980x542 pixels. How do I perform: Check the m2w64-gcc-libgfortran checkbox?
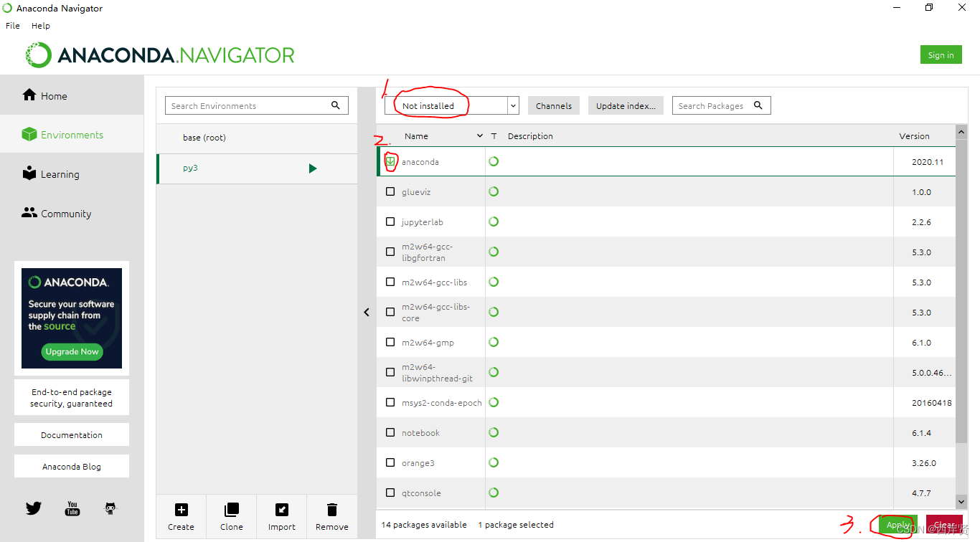390,252
